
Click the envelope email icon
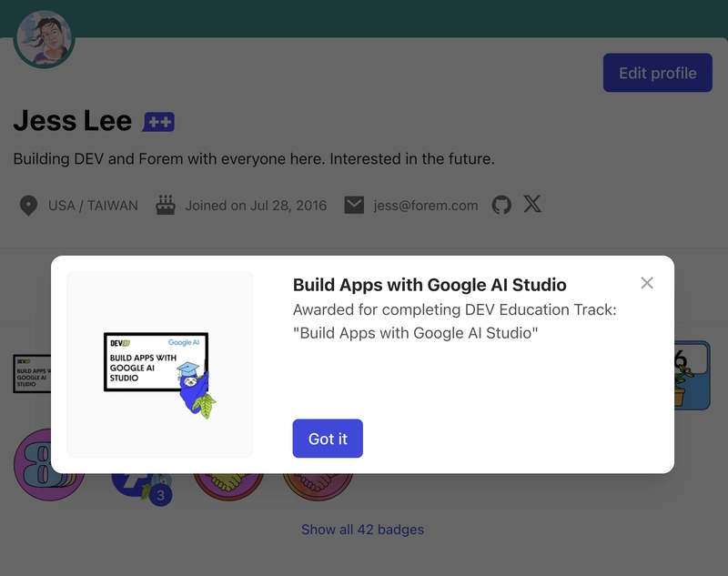point(354,205)
